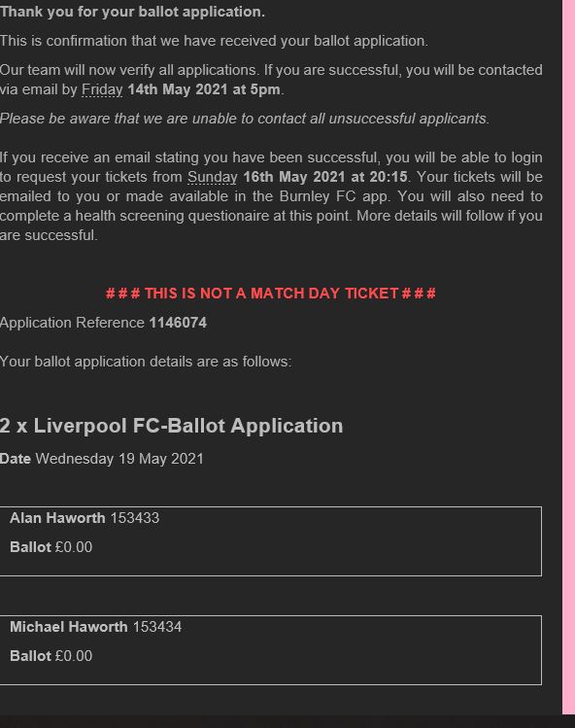Click Alan Haworth's customer number 153433
Viewport: 575px width, 728px height.
click(x=135, y=518)
